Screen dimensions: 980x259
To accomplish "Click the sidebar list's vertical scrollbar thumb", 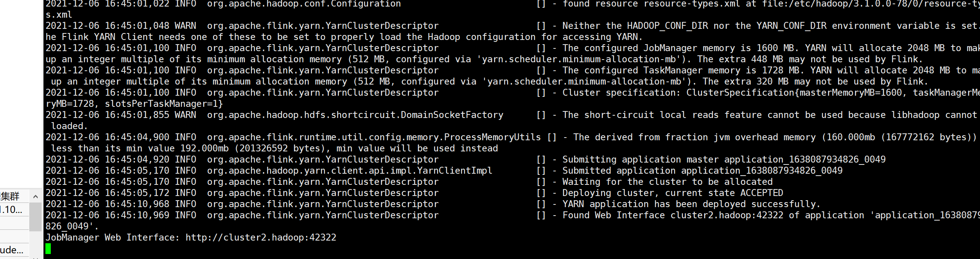I will (35, 217).
